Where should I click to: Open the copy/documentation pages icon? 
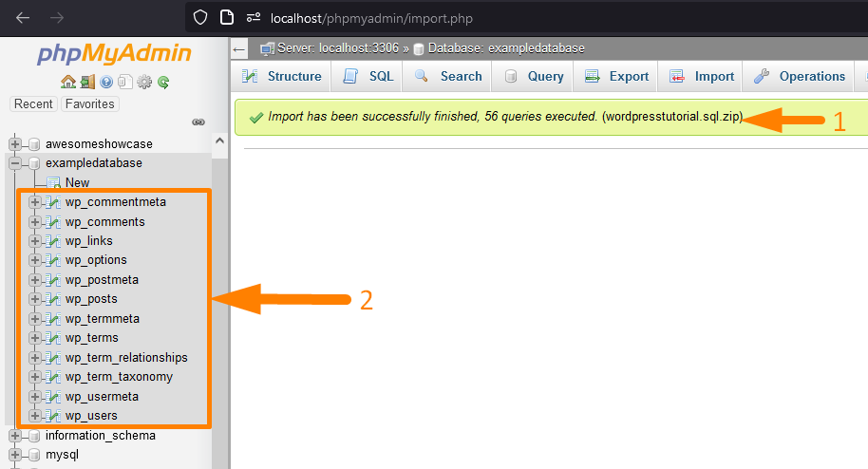click(125, 82)
